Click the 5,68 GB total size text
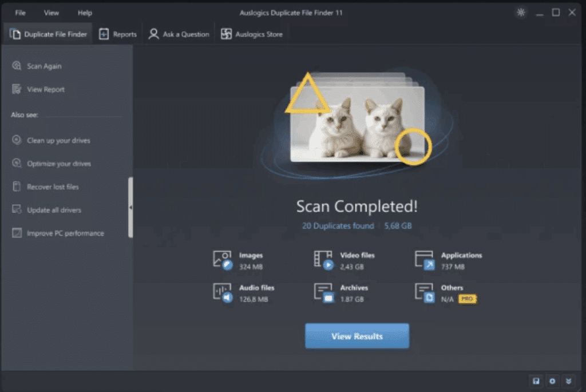Image resolution: width=586 pixels, height=392 pixels. tap(398, 225)
